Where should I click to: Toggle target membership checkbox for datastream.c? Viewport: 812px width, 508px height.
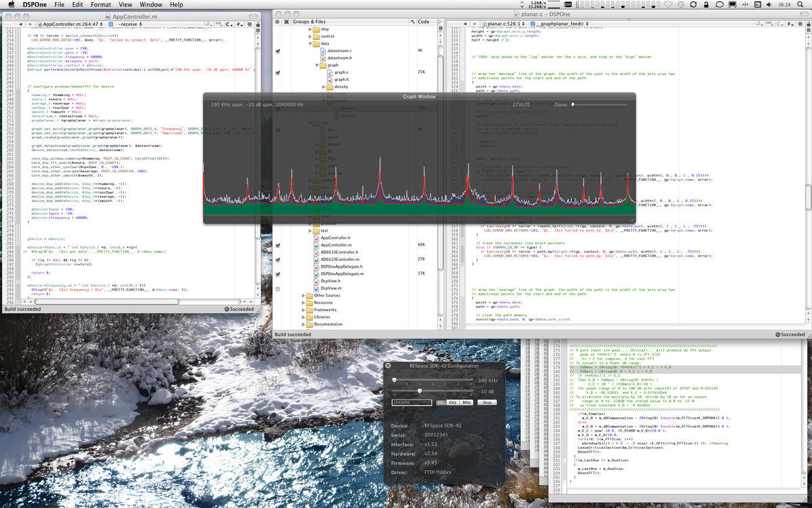pos(277,51)
